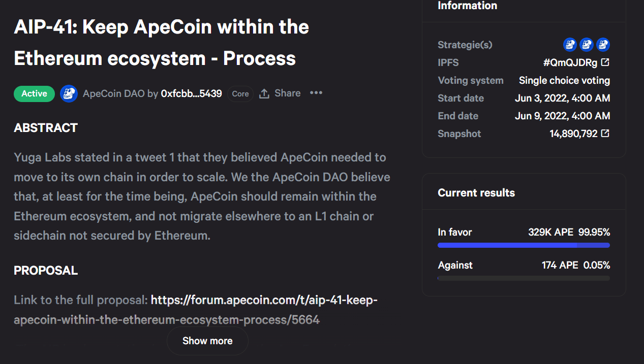The image size is (644, 364).
Task: Click the Share text label
Action: [x=288, y=93]
